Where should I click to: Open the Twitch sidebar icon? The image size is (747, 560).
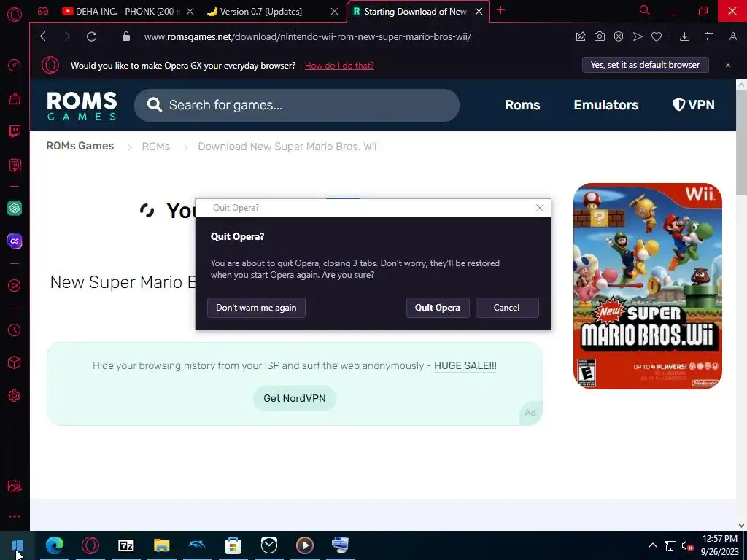(15, 131)
